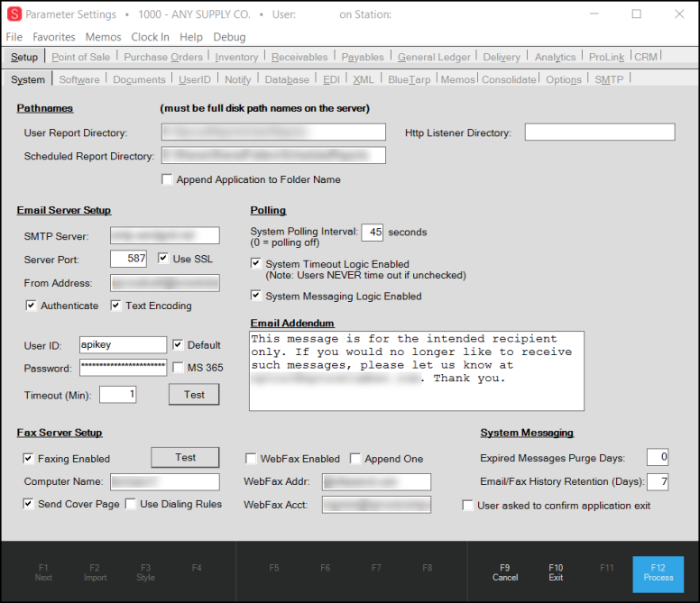Click the fax Computer Name field
The width and height of the screenshot is (700, 603).
point(165,481)
